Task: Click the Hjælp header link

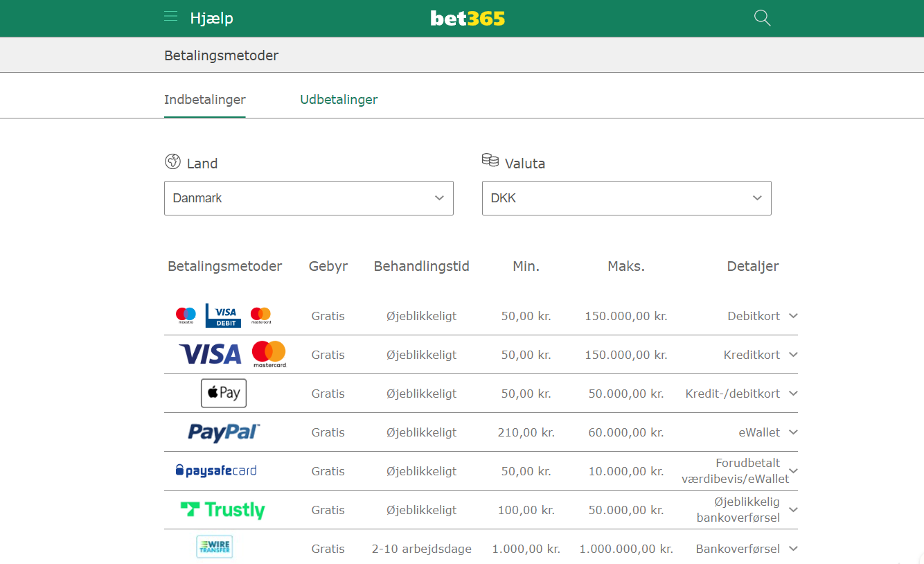Action: [212, 19]
